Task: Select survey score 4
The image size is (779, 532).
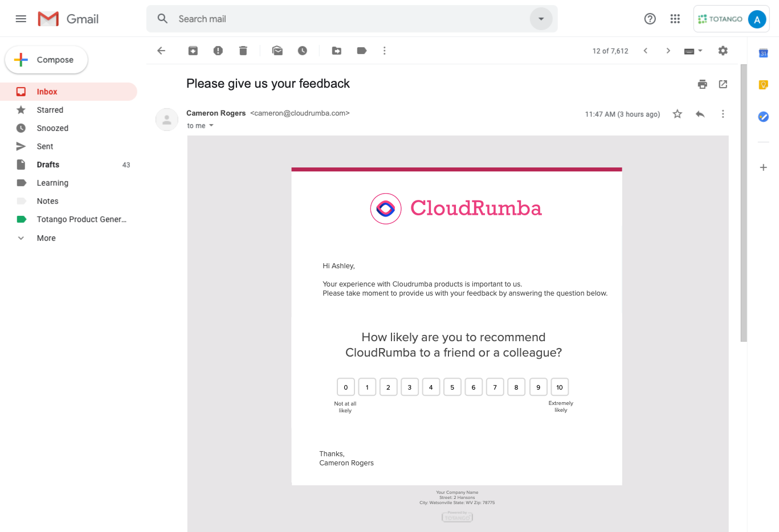Action: pyautogui.click(x=431, y=387)
